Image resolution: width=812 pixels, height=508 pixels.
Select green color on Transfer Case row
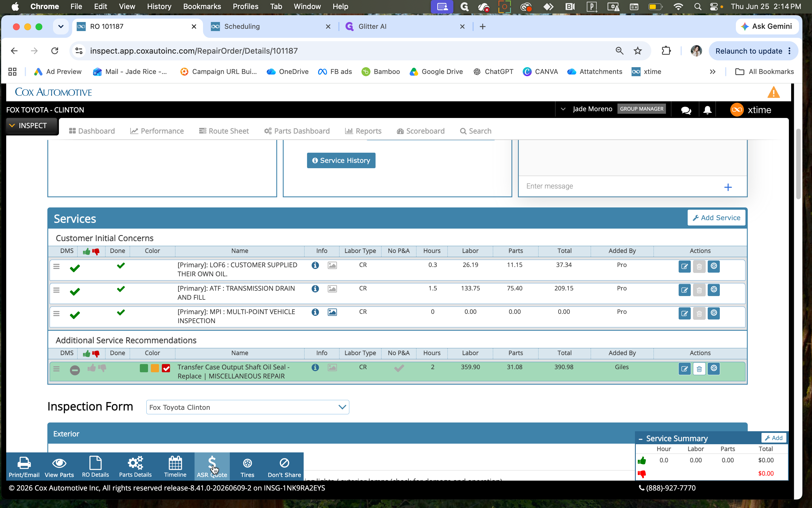point(144,369)
